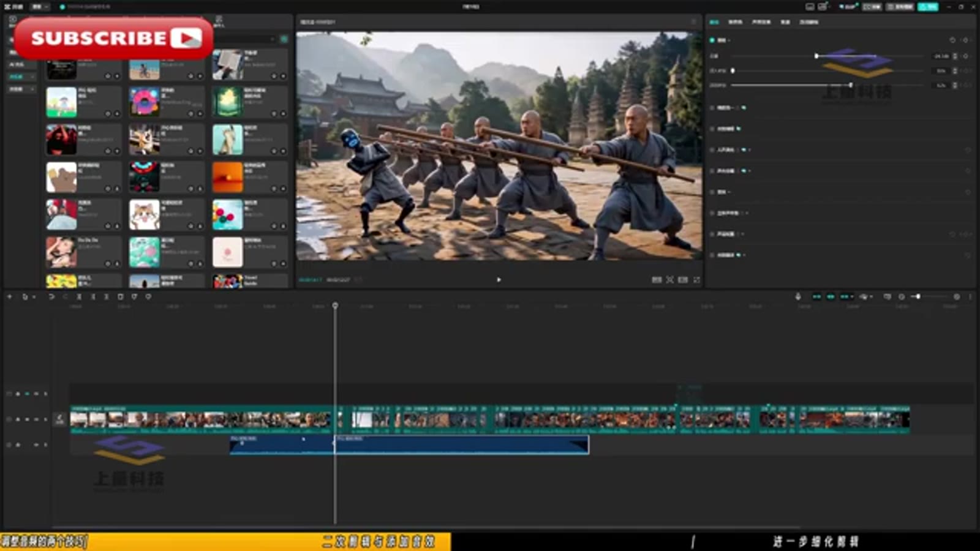Toggle the second green auto-snap button
Image resolution: width=980 pixels, height=551 pixels.
tap(831, 296)
